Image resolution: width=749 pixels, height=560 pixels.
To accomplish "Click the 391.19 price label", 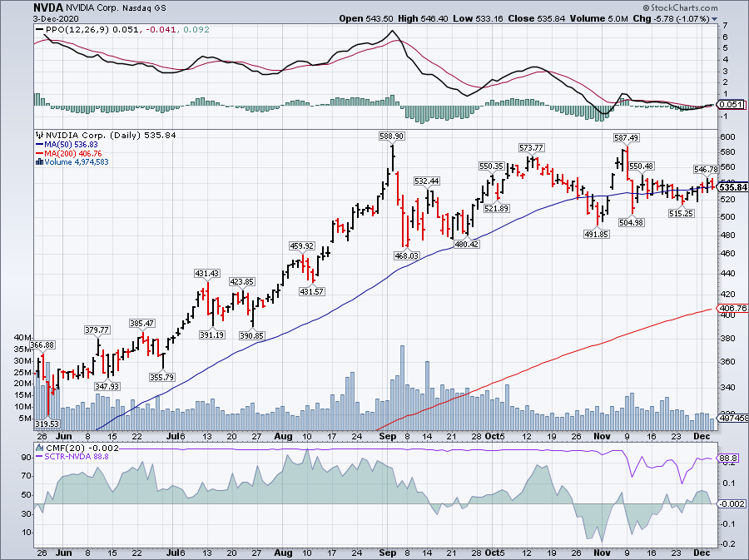I will coord(212,335).
